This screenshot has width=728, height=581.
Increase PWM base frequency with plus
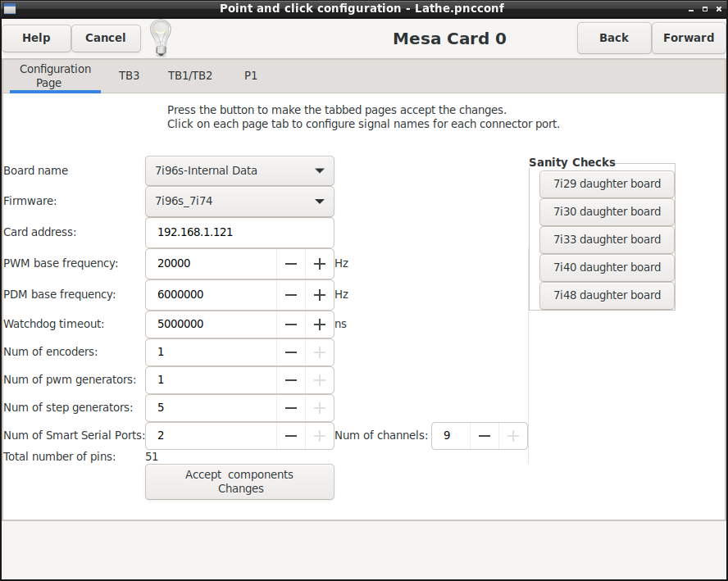[x=320, y=264]
